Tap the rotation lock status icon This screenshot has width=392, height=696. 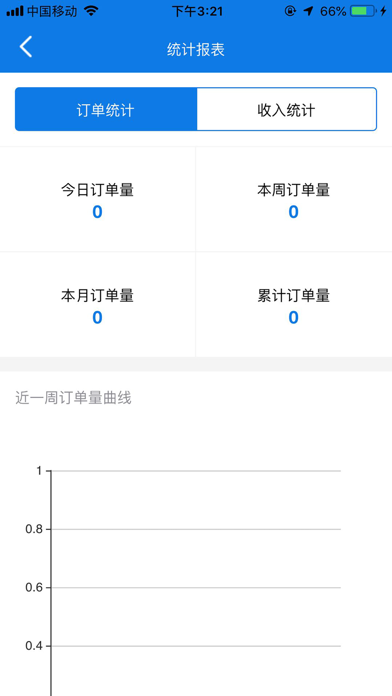pos(290,12)
